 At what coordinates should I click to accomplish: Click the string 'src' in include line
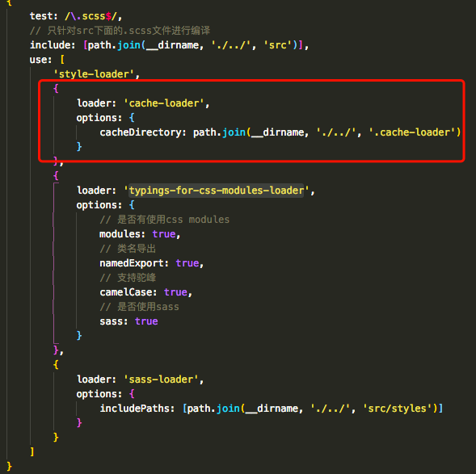(278, 45)
